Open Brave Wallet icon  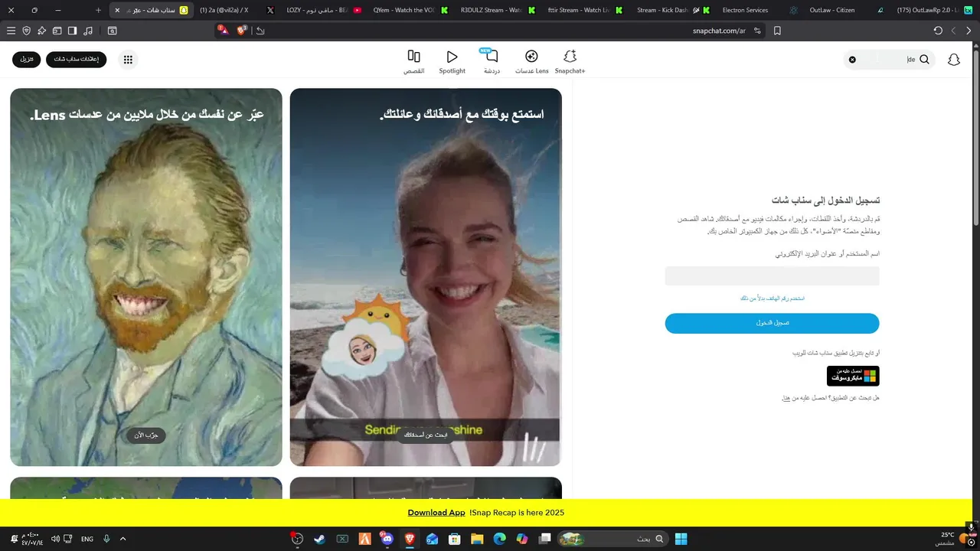[57, 31]
